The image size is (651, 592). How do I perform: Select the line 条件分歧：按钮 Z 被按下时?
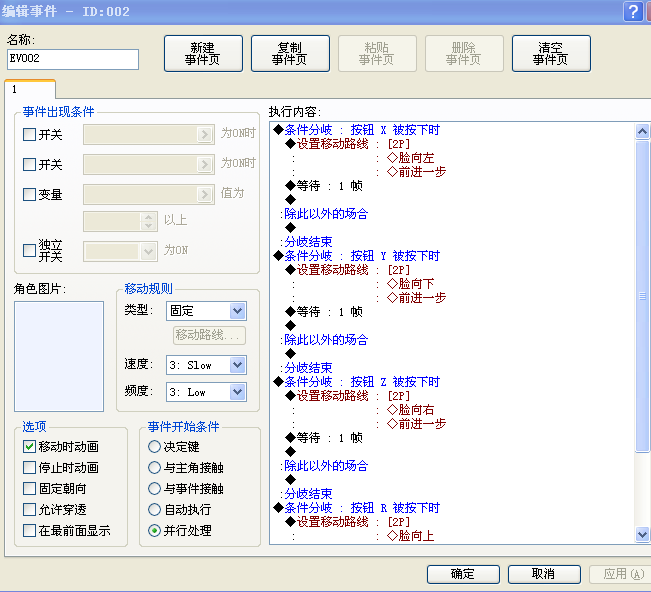click(357, 382)
